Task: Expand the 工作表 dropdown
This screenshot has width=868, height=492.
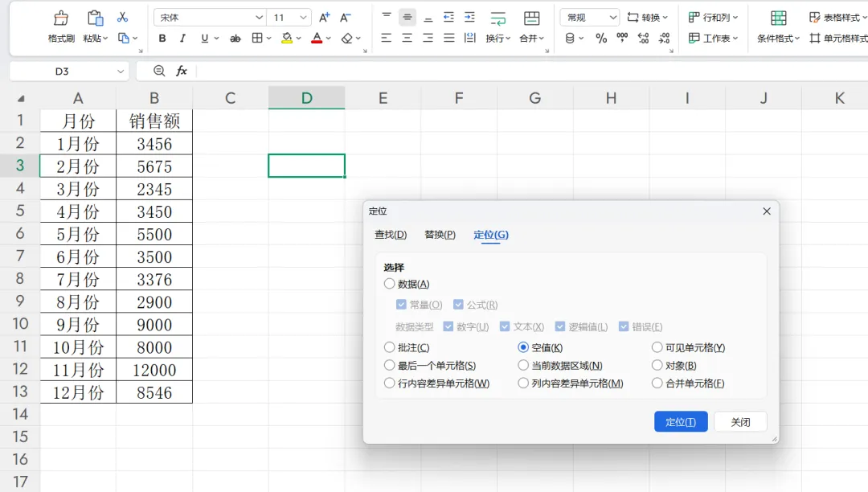Action: [x=735, y=39]
